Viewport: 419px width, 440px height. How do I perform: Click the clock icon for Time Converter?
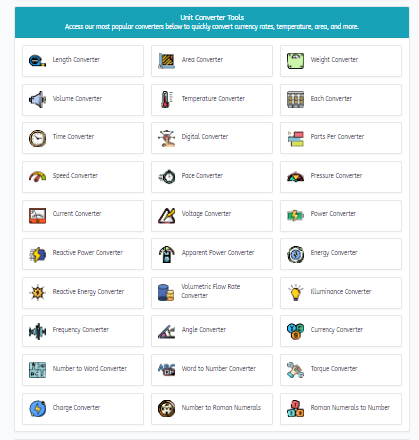[37, 138]
